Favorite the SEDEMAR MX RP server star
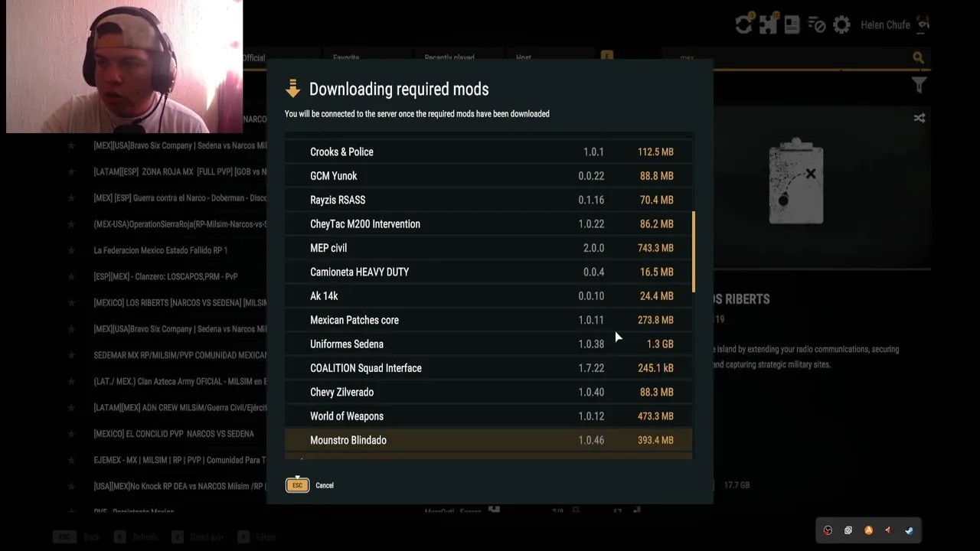 pos(71,355)
